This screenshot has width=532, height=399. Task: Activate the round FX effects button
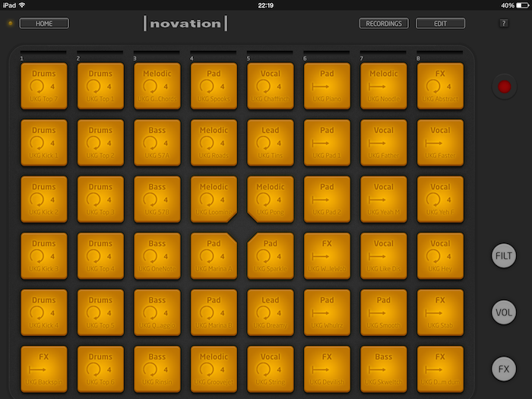click(x=504, y=369)
